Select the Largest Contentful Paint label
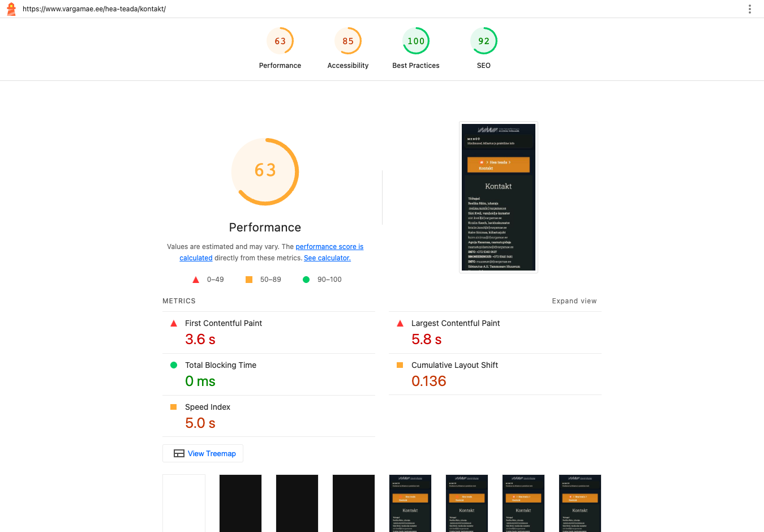Viewport: 764px width, 532px height. 456,323
